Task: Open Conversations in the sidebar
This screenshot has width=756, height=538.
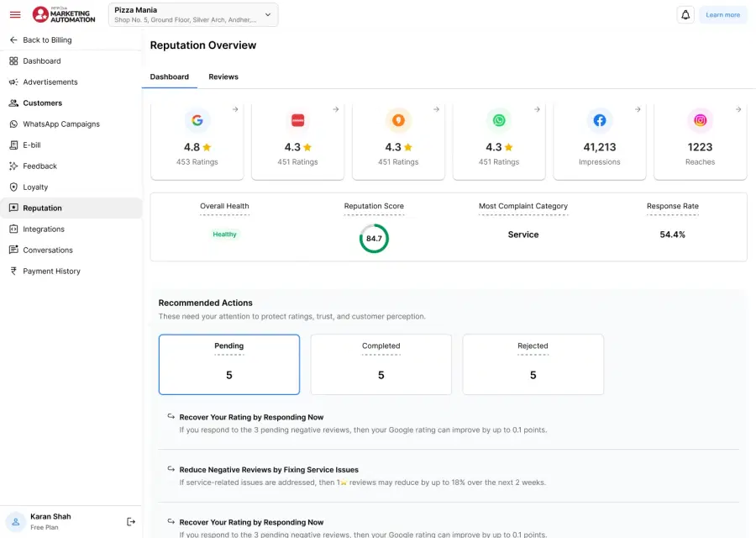Action: 71,250
